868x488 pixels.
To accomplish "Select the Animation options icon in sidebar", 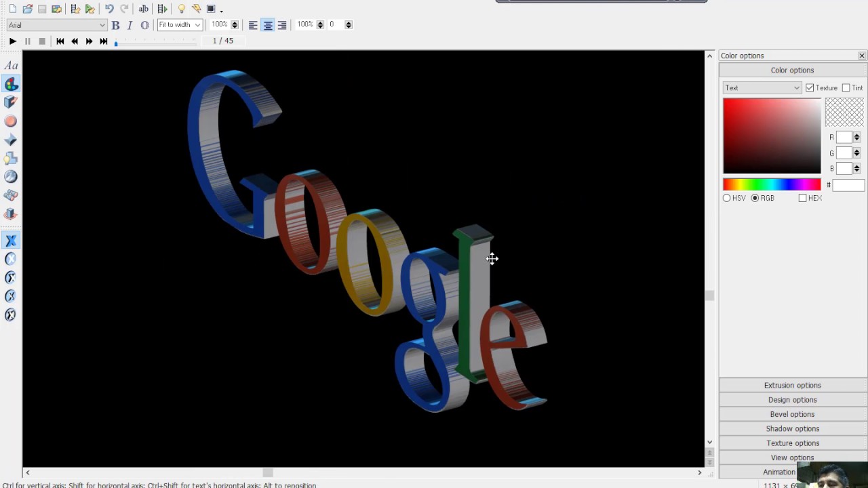I will click(11, 214).
